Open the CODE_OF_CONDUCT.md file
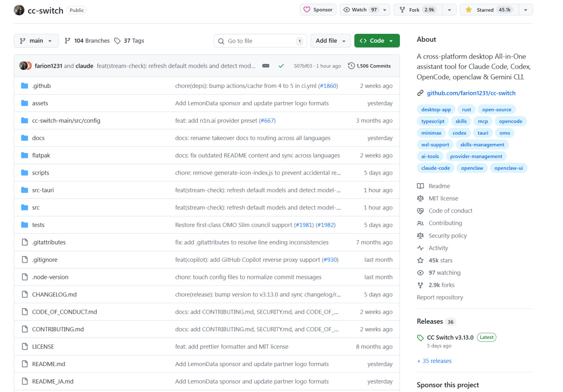The height and width of the screenshot is (392, 563). click(x=65, y=312)
